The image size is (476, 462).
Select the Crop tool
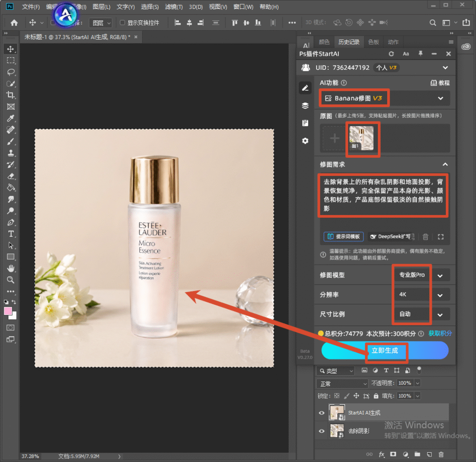pos(11,95)
